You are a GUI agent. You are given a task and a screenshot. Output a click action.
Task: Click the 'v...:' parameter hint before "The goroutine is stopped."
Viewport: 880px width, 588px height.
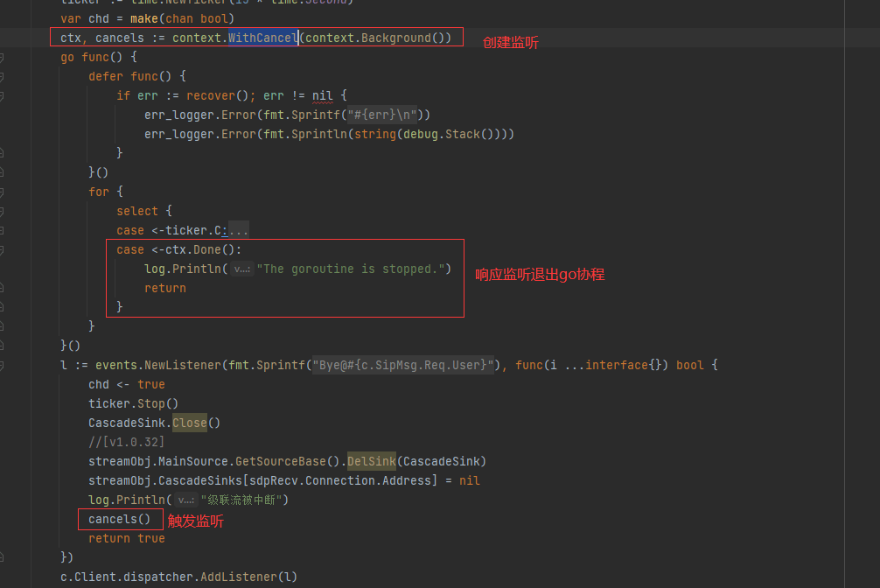[242, 269]
